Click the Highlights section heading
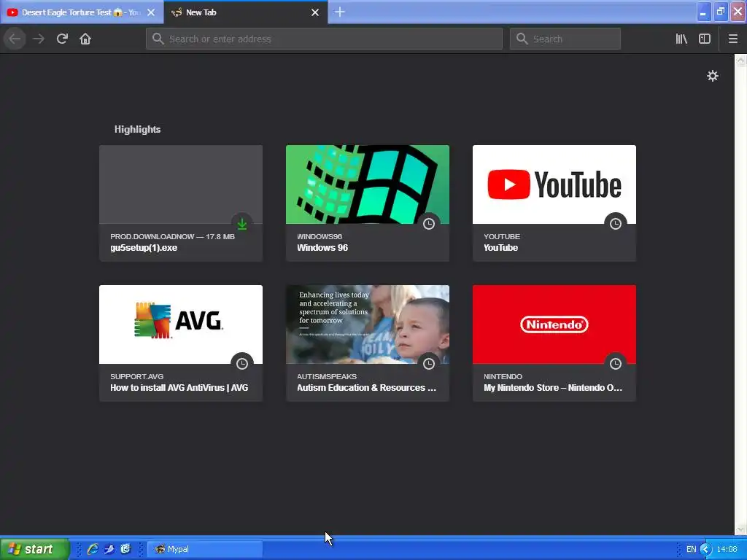Image resolution: width=747 pixels, height=560 pixels. pyautogui.click(x=137, y=130)
